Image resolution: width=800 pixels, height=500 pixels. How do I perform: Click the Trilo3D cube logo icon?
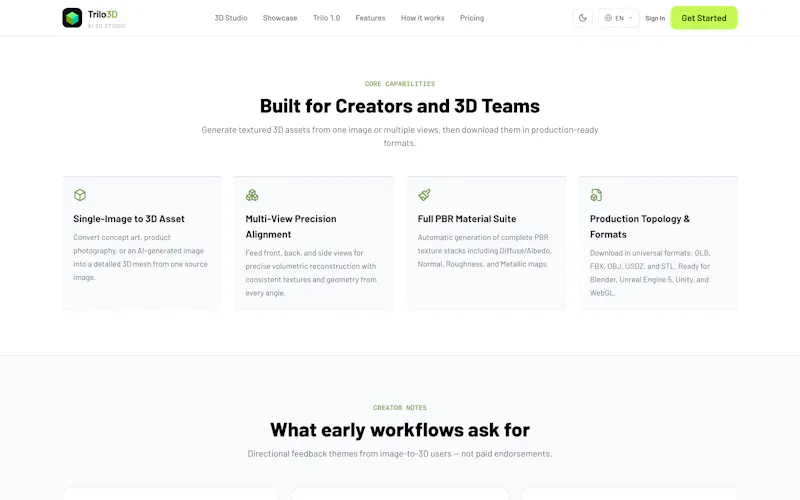(x=72, y=18)
